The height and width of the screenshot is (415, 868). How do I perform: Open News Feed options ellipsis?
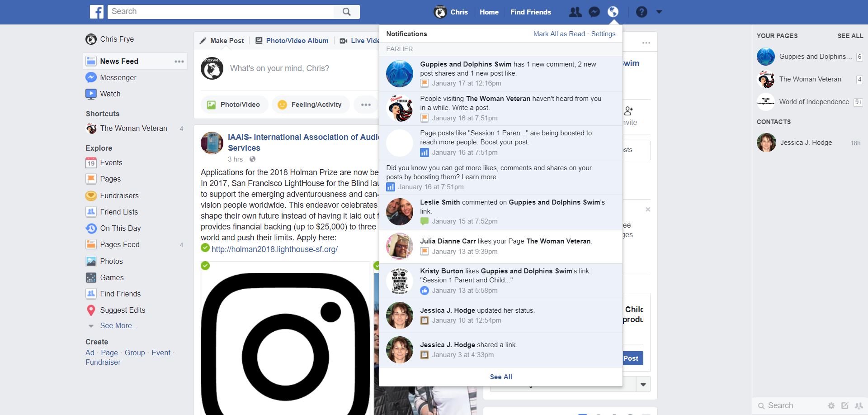179,62
